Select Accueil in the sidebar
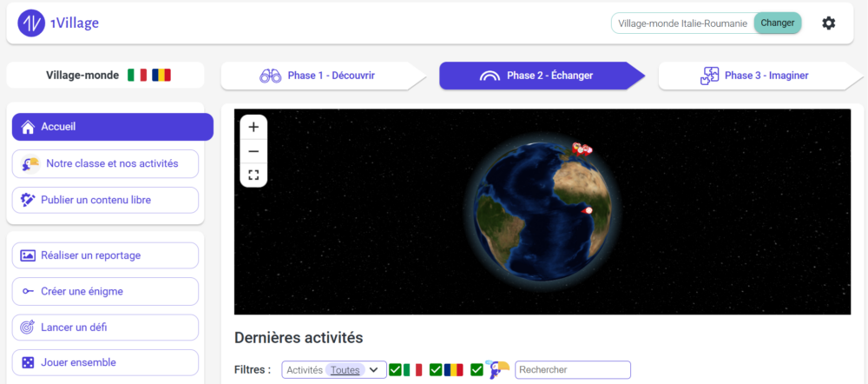 pos(112,127)
